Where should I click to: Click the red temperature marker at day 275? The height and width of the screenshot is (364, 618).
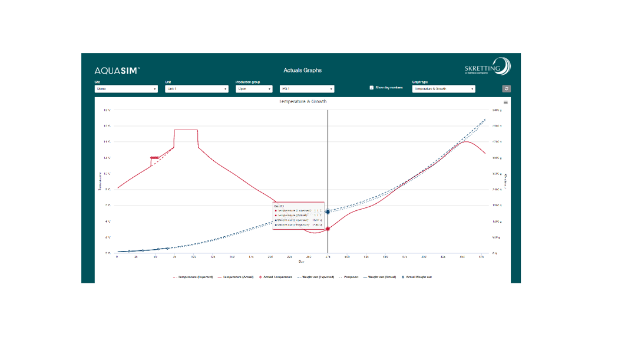(x=328, y=229)
